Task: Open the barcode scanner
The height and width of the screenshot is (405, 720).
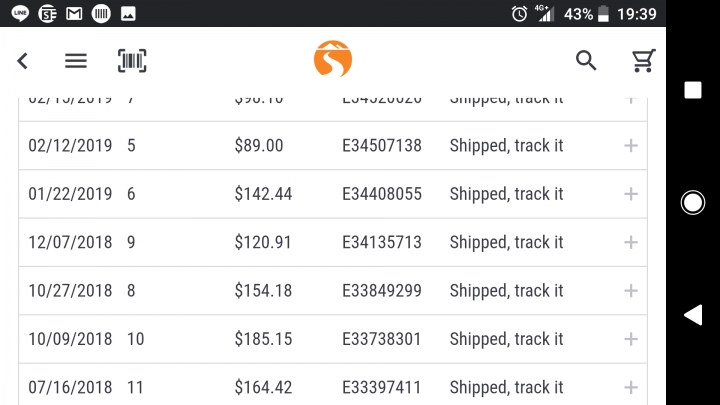Action: click(132, 61)
